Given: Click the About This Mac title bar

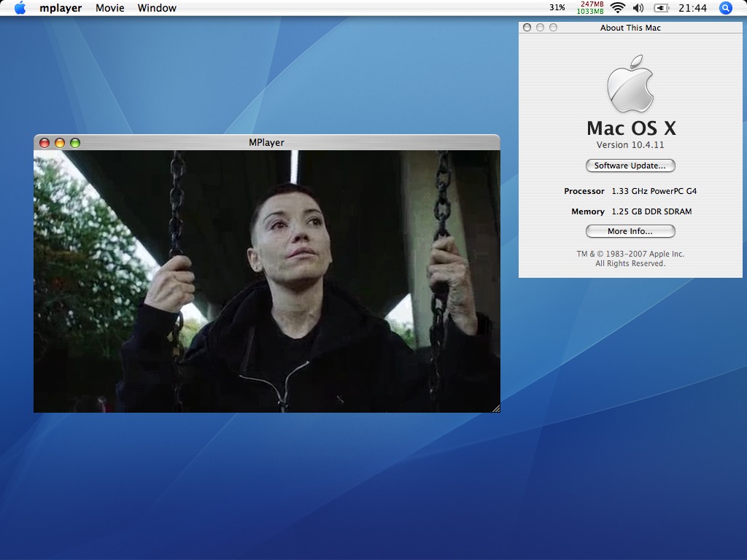Looking at the screenshot, I should coord(630,28).
